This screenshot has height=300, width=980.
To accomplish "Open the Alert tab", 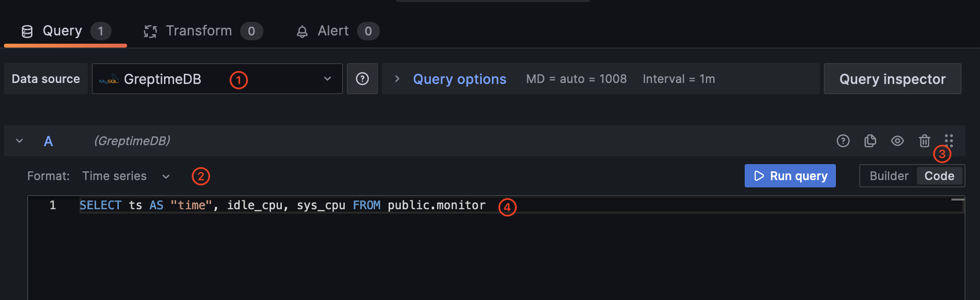I will coord(333,31).
